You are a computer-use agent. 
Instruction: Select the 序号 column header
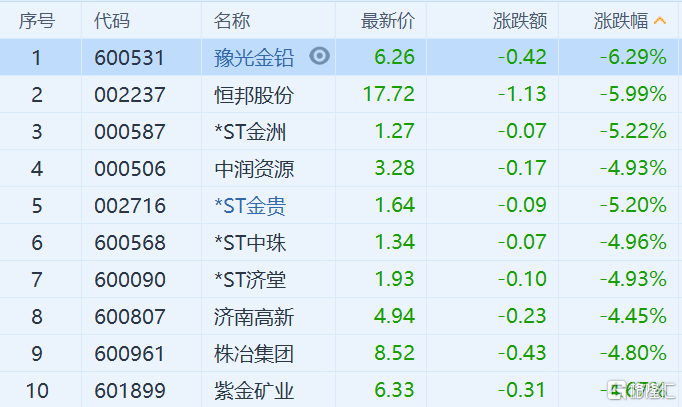[37, 20]
